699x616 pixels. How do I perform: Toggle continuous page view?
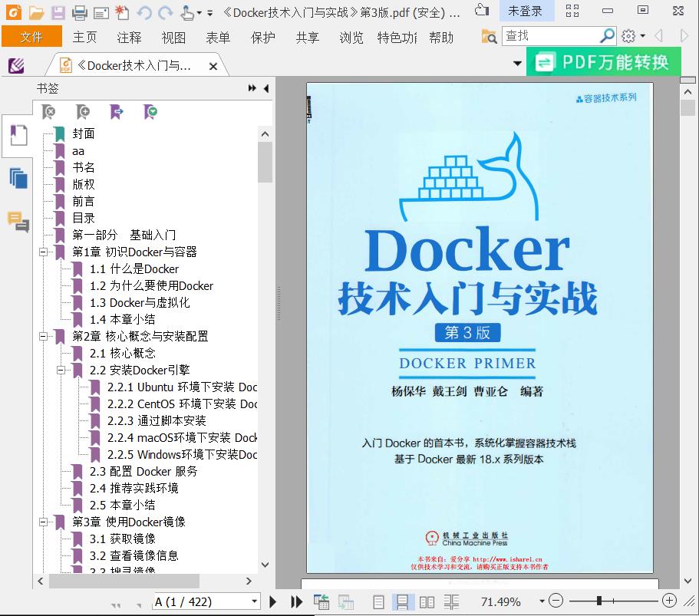tap(403, 602)
